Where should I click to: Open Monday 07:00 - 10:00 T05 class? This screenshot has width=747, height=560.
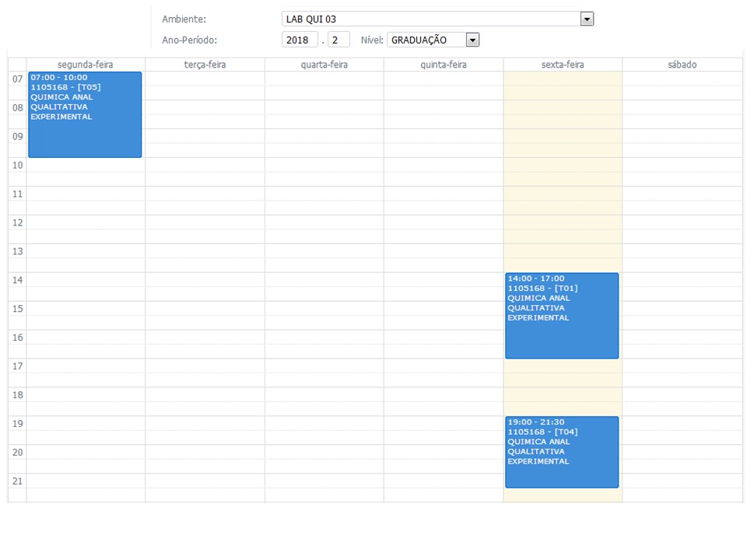tap(85, 114)
